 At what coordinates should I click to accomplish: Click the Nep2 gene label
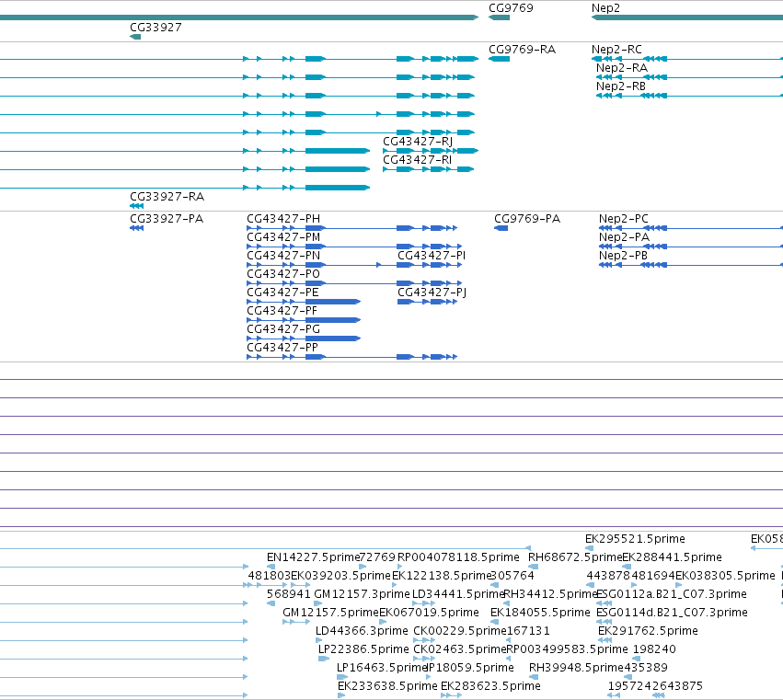coord(605,8)
